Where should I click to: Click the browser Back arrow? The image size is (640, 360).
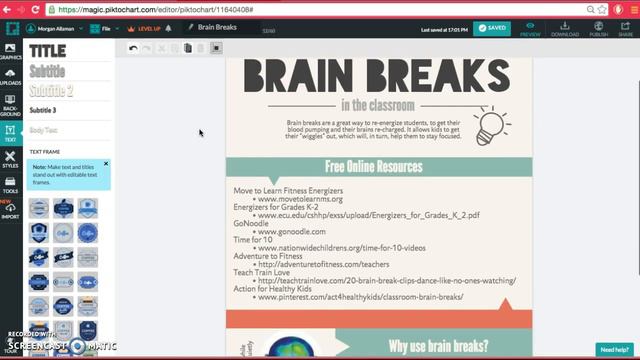click(x=7, y=9)
